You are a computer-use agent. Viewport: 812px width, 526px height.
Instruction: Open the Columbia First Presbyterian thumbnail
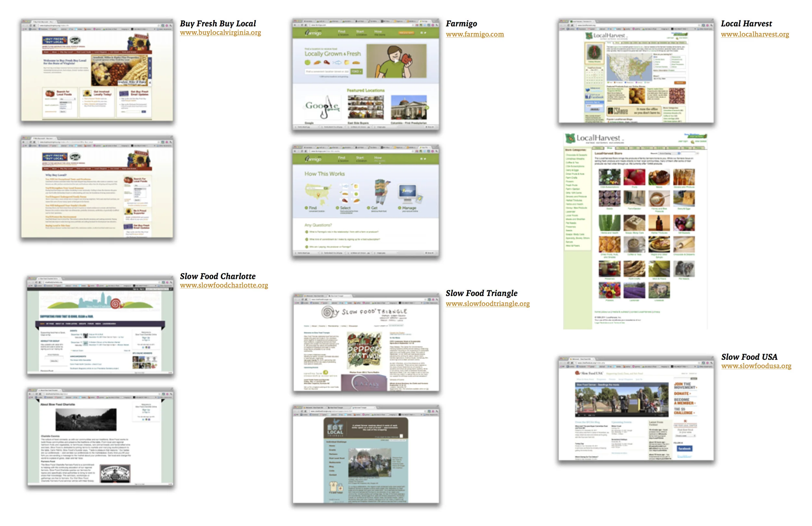pyautogui.click(x=409, y=107)
